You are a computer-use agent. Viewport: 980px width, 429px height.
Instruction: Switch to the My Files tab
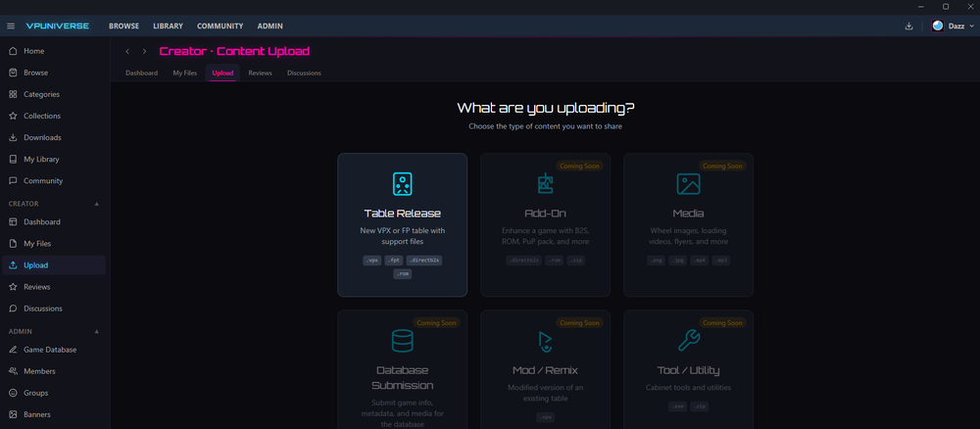click(185, 73)
